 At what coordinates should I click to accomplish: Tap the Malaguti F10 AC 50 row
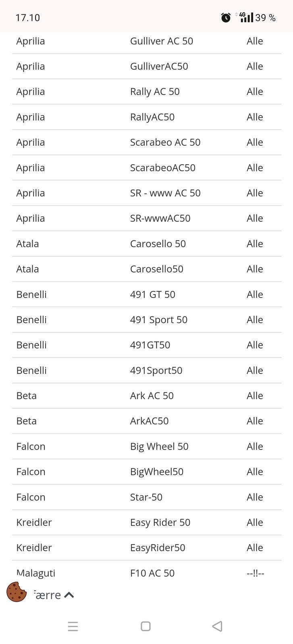152,573
